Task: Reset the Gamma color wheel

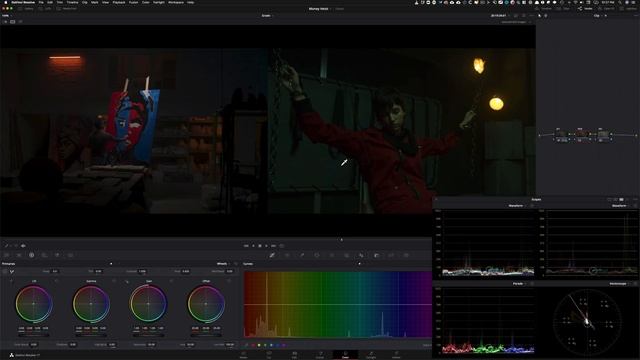Action: click(x=114, y=281)
